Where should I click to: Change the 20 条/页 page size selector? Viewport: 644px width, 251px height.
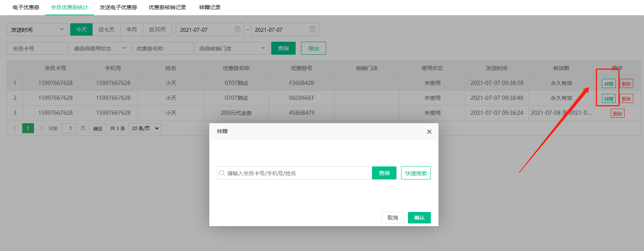(145, 128)
